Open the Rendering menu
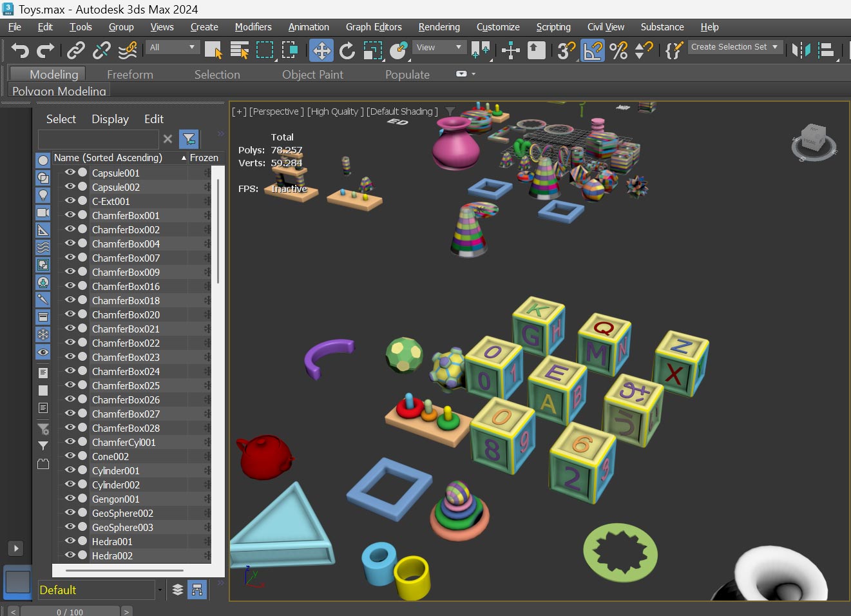Image resolution: width=851 pixels, height=616 pixels. 439,27
